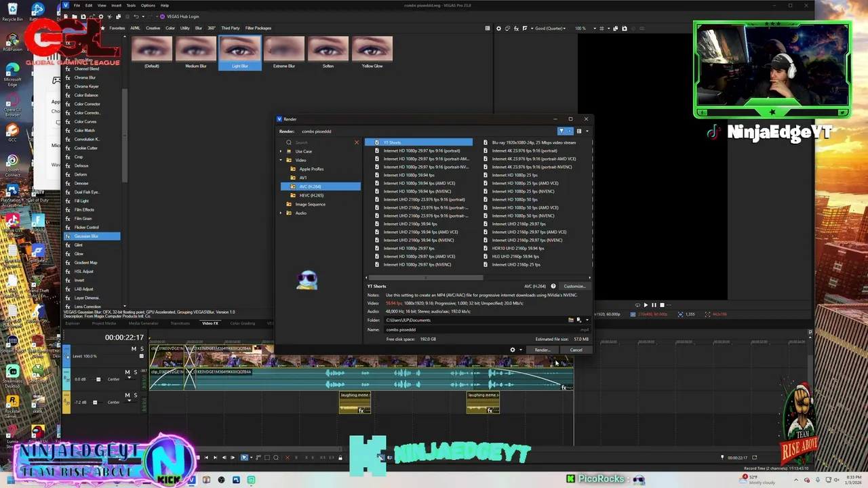Click the help question mark beside AVC (H.264)

[553, 286]
